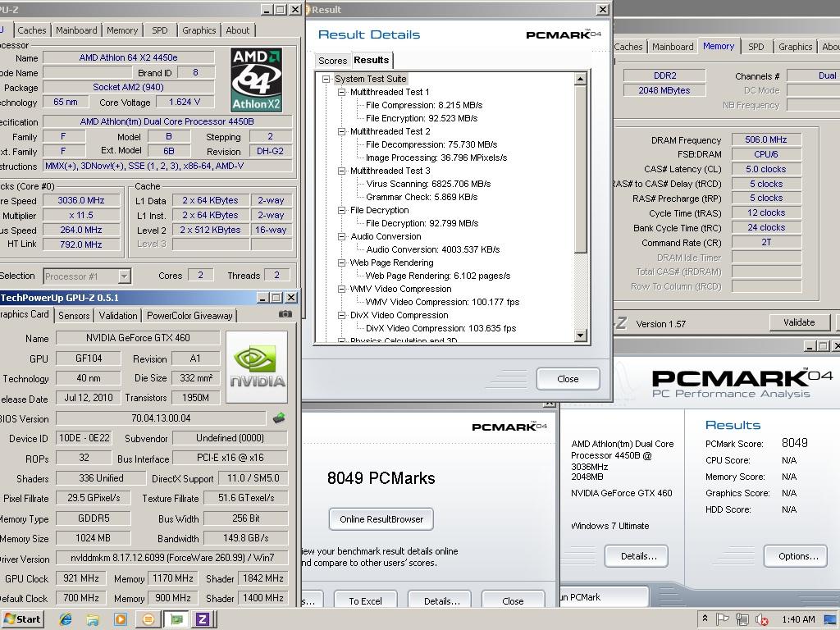Click scroll up arrow in results tree
Viewport: 840px width, 630px height.
580,80
